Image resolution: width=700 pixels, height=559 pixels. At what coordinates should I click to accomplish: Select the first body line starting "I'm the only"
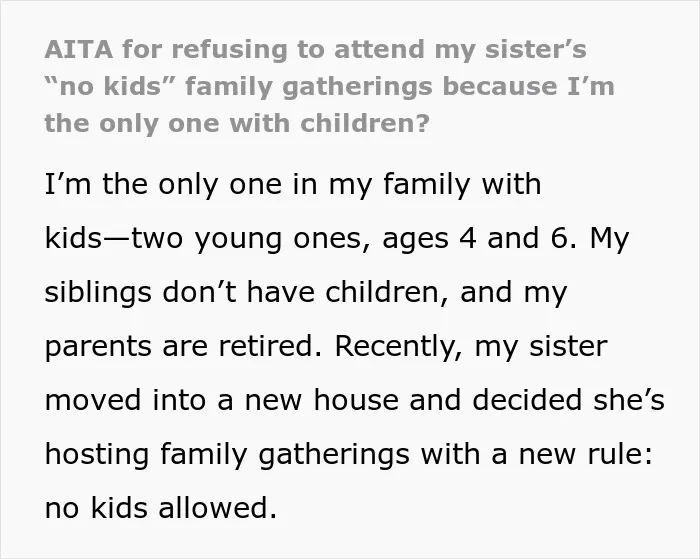point(293,184)
